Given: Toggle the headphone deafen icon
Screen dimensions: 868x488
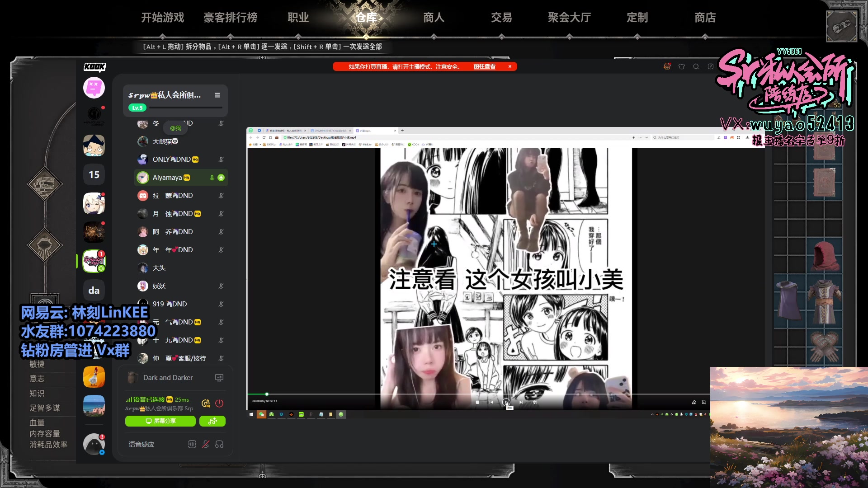Looking at the screenshot, I should point(219,444).
